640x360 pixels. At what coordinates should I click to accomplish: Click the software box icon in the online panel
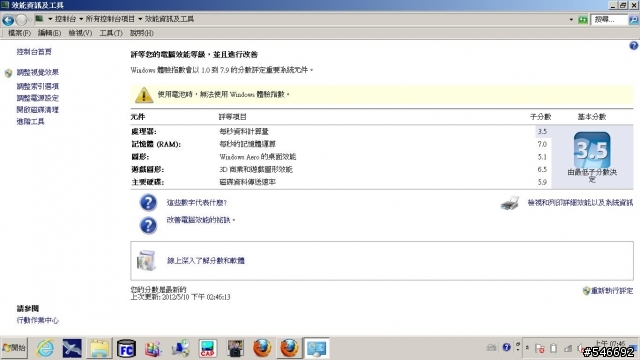pyautogui.click(x=146, y=260)
